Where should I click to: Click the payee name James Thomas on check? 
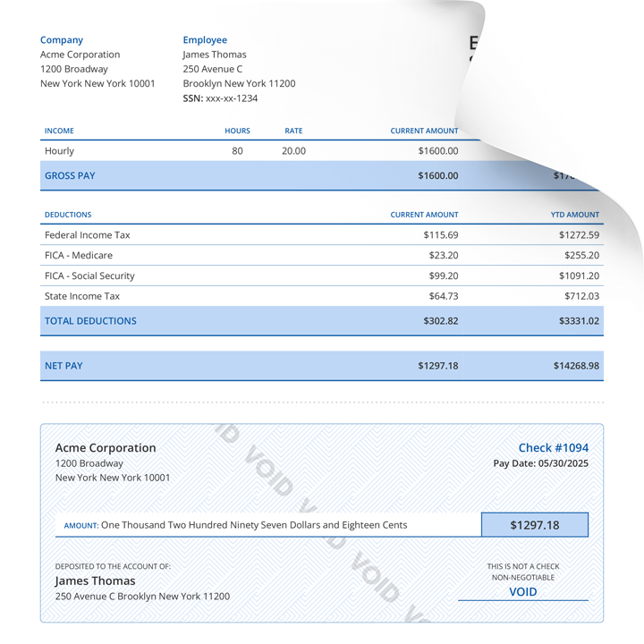tap(96, 580)
